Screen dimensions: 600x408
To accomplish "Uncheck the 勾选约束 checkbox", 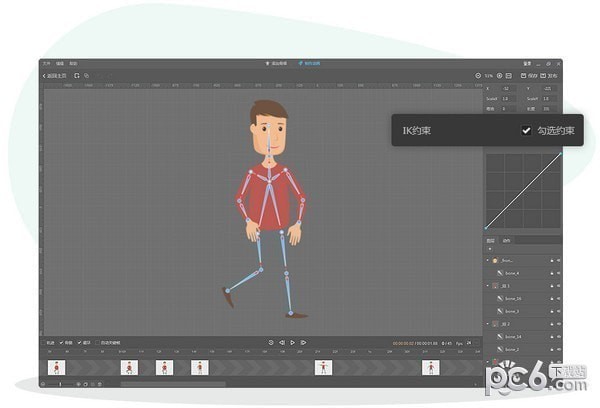I will tap(526, 131).
